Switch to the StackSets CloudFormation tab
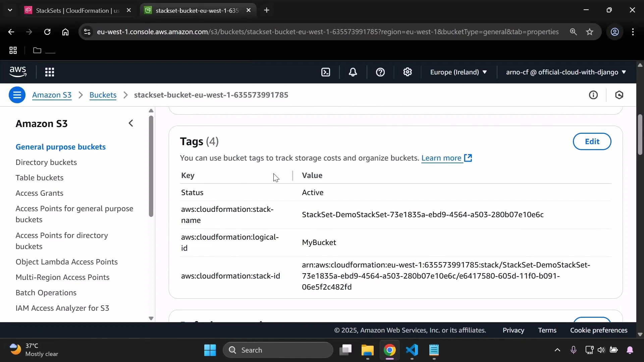Viewport: 644px width, 362px height. pos(70,10)
